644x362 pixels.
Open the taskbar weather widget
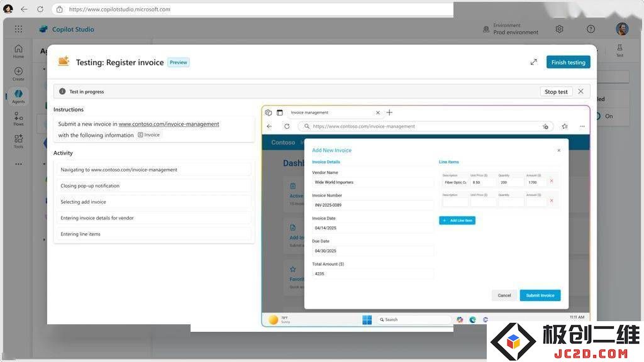(x=280, y=320)
